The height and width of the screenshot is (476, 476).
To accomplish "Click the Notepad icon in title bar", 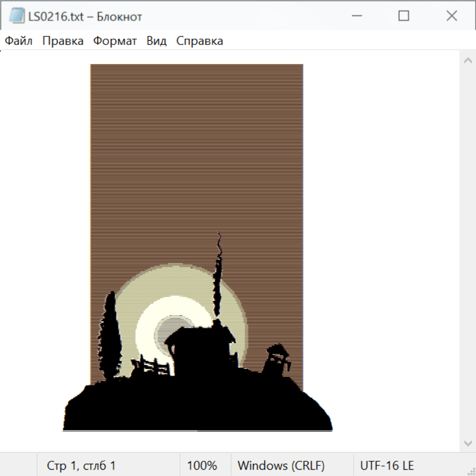I will coord(16,16).
